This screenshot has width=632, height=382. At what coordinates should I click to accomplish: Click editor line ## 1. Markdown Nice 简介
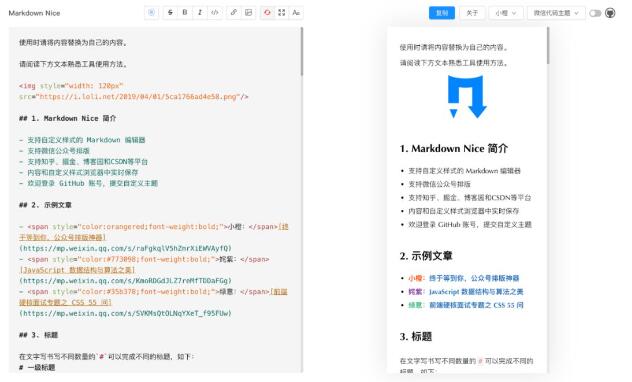[68, 118]
